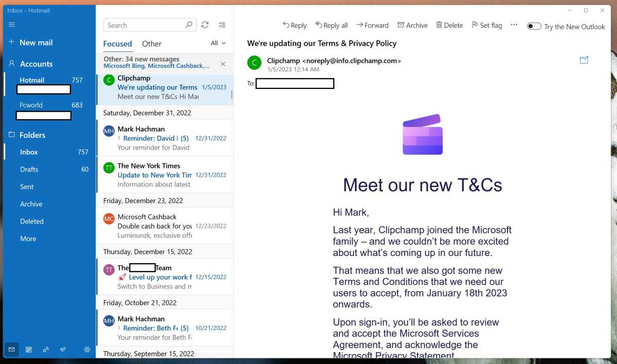Viewport: 617px width, 364px height.
Task: Collapse the hamburger navigation menu
Action: [x=12, y=25]
